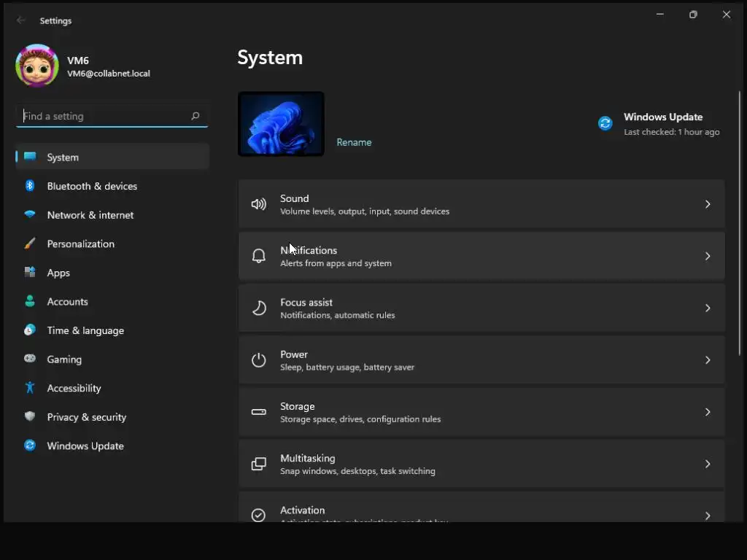Click the Notifications bell icon
Viewport: 747px width, 560px height.
[x=259, y=256]
